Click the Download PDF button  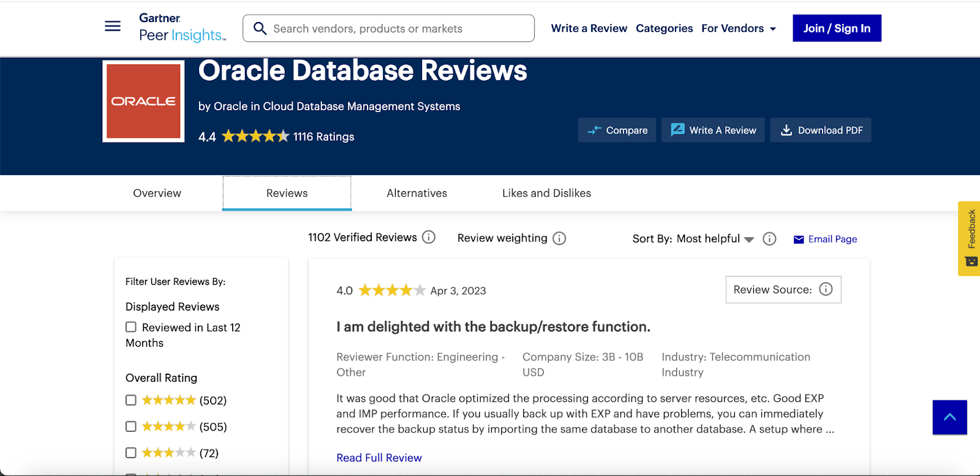coord(821,130)
